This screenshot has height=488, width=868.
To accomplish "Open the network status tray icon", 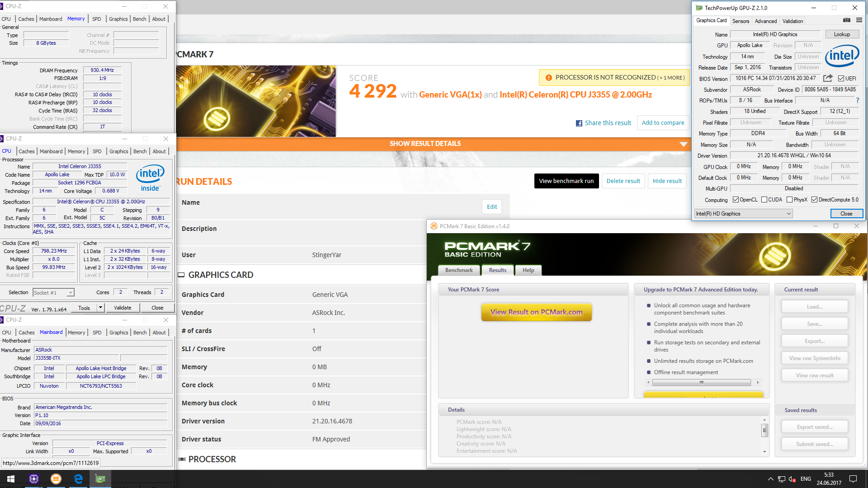I will (782, 479).
